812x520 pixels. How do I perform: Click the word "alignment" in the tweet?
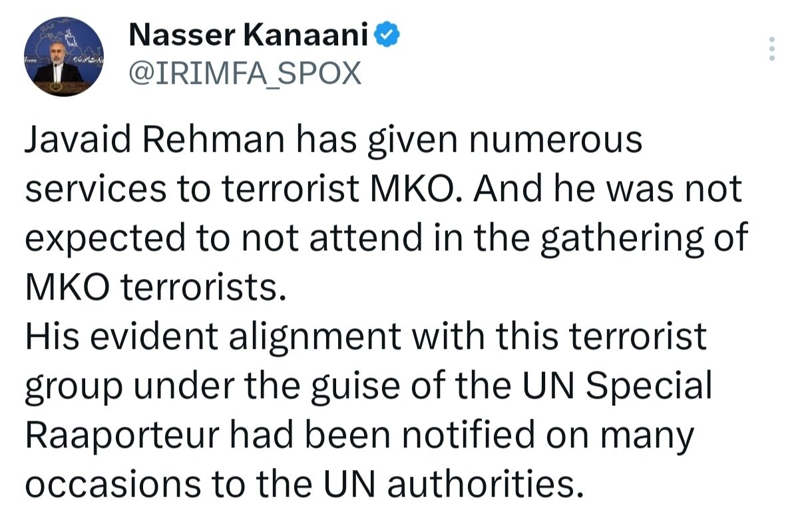click(x=315, y=338)
